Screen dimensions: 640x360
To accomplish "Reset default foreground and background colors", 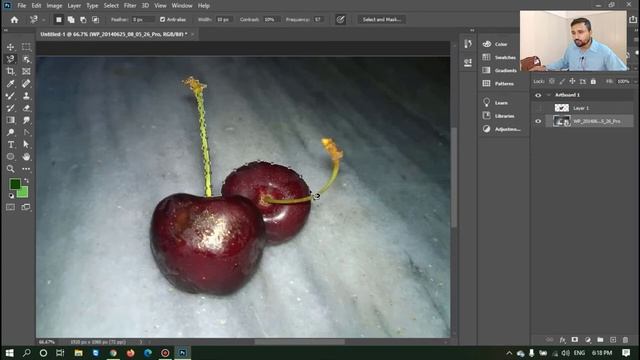I will pos(11,196).
